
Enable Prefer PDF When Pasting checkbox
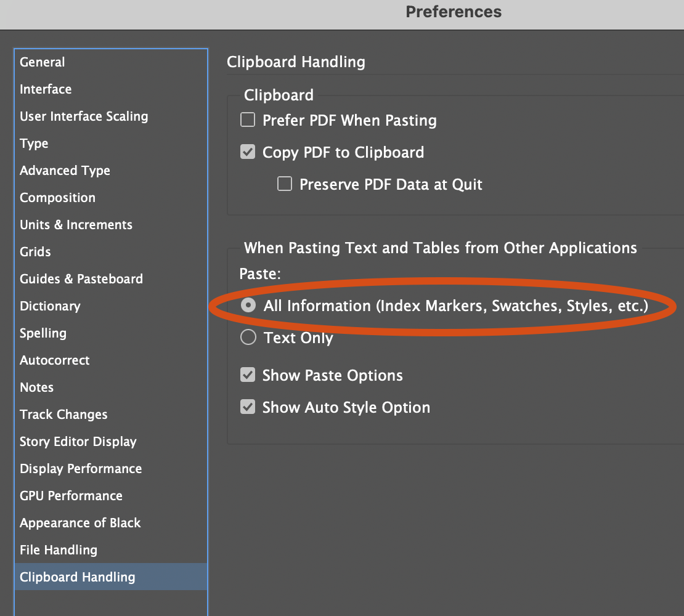248,120
